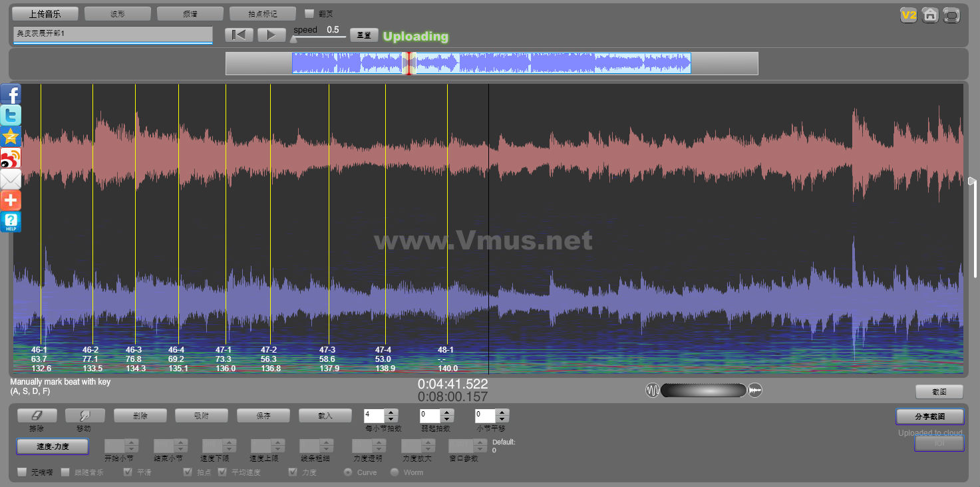Select the eraser tool (擦除)
This screenshot has height=487, width=980.
tap(37, 416)
